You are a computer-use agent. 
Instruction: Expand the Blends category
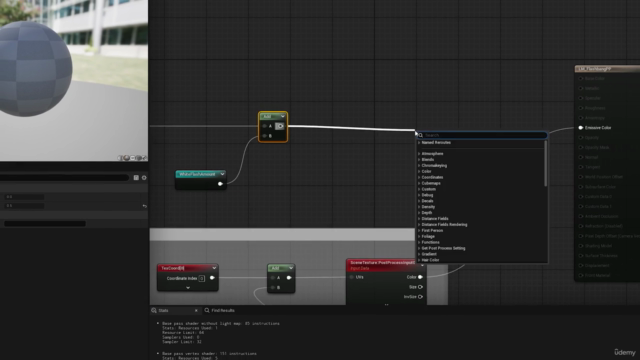tap(419, 160)
